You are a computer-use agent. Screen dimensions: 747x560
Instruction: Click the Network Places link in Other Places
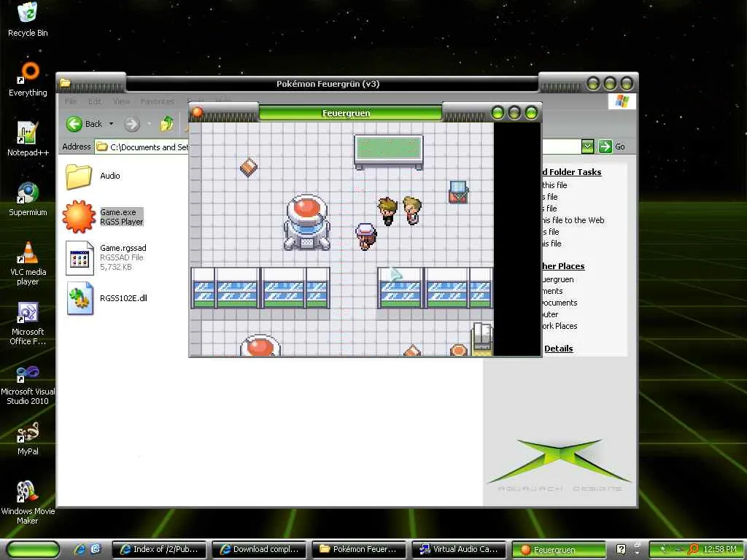(x=560, y=326)
